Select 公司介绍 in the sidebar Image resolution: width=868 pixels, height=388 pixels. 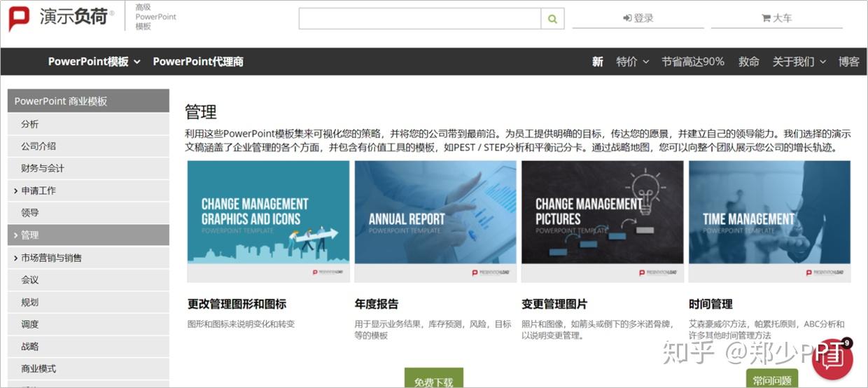point(88,146)
